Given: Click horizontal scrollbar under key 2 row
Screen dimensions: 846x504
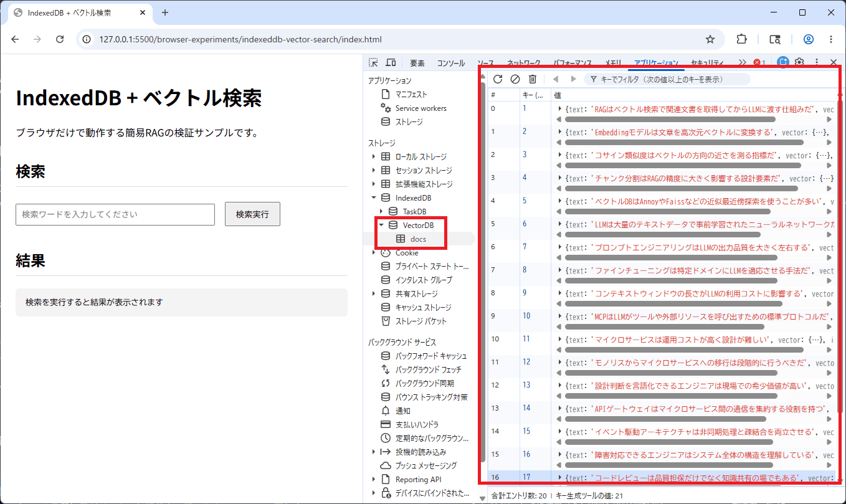Looking at the screenshot, I should (684, 142).
